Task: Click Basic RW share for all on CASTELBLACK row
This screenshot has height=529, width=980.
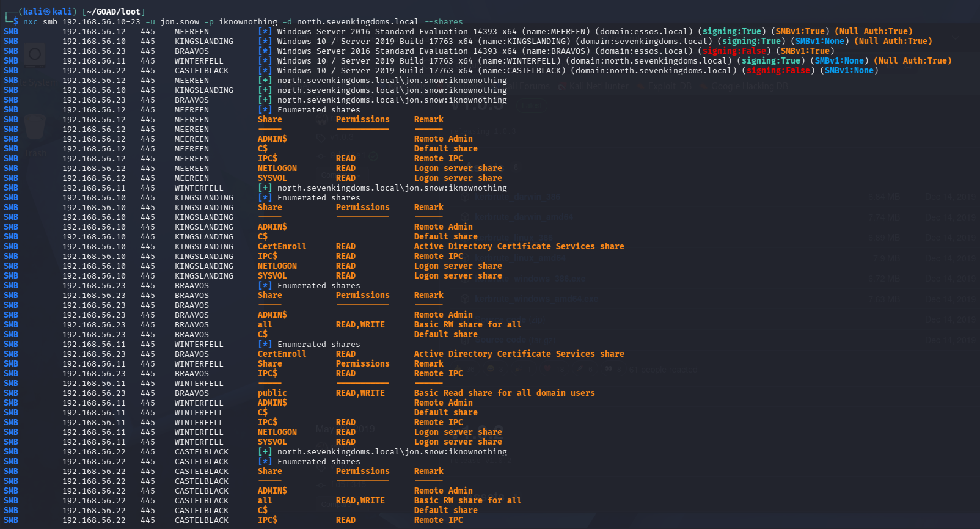Action: click(468, 500)
